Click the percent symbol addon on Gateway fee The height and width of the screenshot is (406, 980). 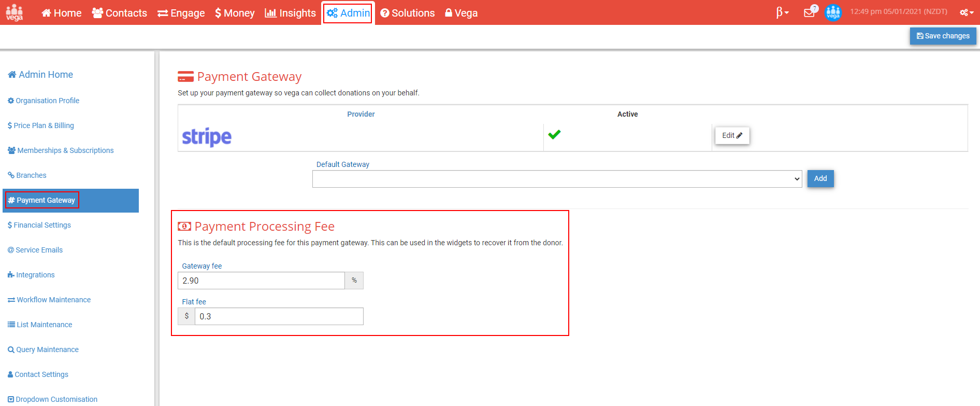(354, 281)
